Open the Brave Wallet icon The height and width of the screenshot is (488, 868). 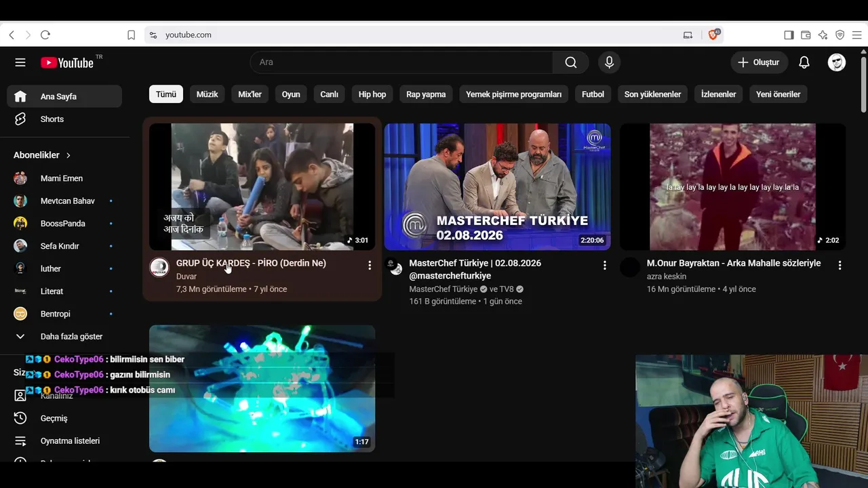tap(806, 35)
